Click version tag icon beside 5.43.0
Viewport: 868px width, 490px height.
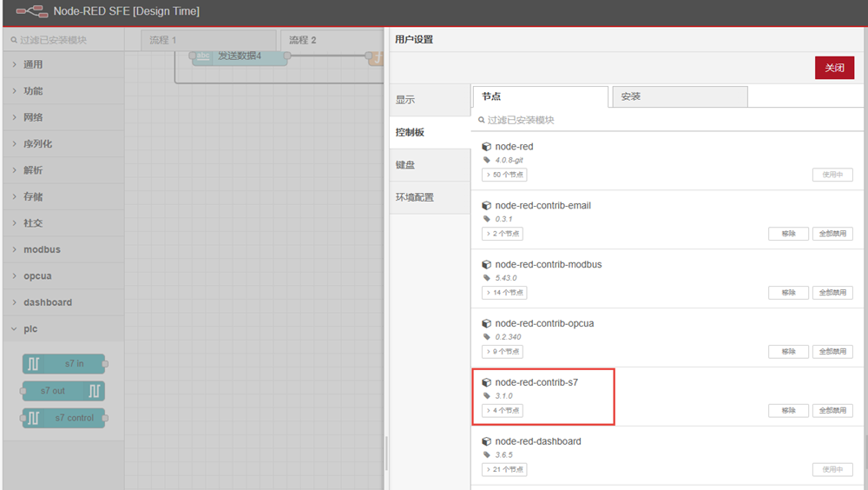(x=487, y=278)
